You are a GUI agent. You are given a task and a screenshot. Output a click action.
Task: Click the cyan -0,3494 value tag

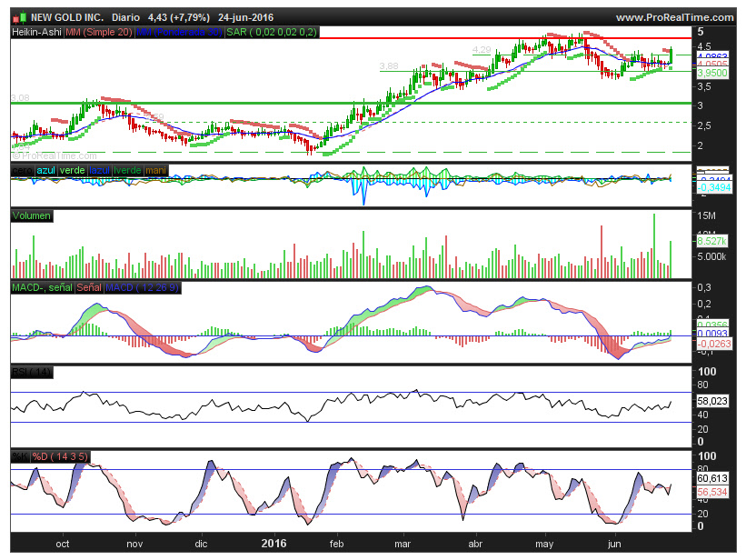[x=714, y=187]
